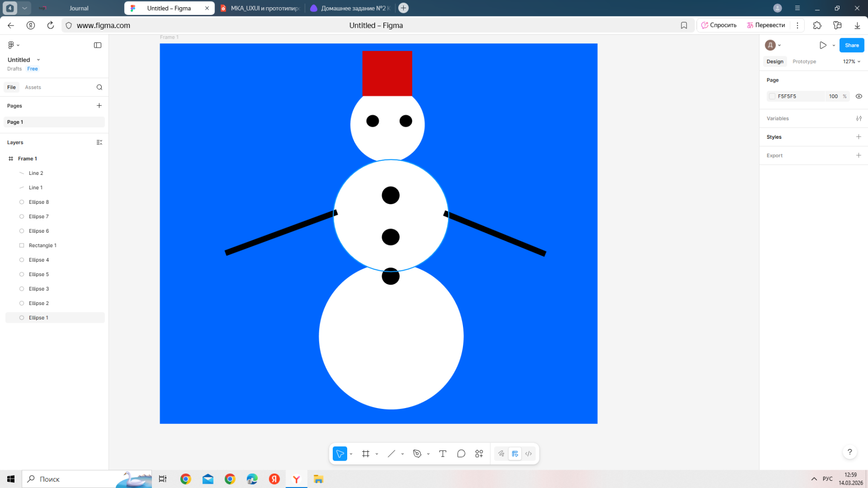This screenshot has height=488, width=868.
Task: Toggle page background visibility eye
Action: pos(859,96)
